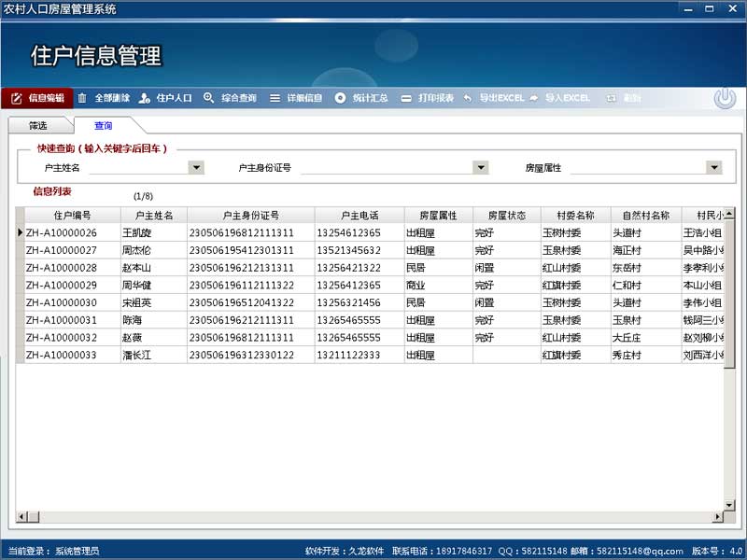Image resolution: width=747 pixels, height=560 pixels.
Task: Click the 打印报表 printer icon
Action: pos(406,98)
